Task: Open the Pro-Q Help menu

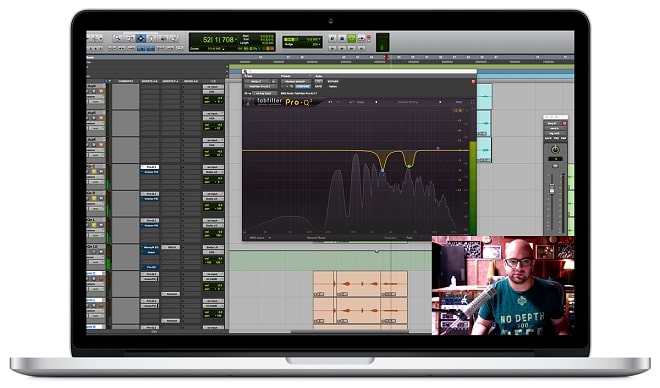Action: (x=459, y=102)
